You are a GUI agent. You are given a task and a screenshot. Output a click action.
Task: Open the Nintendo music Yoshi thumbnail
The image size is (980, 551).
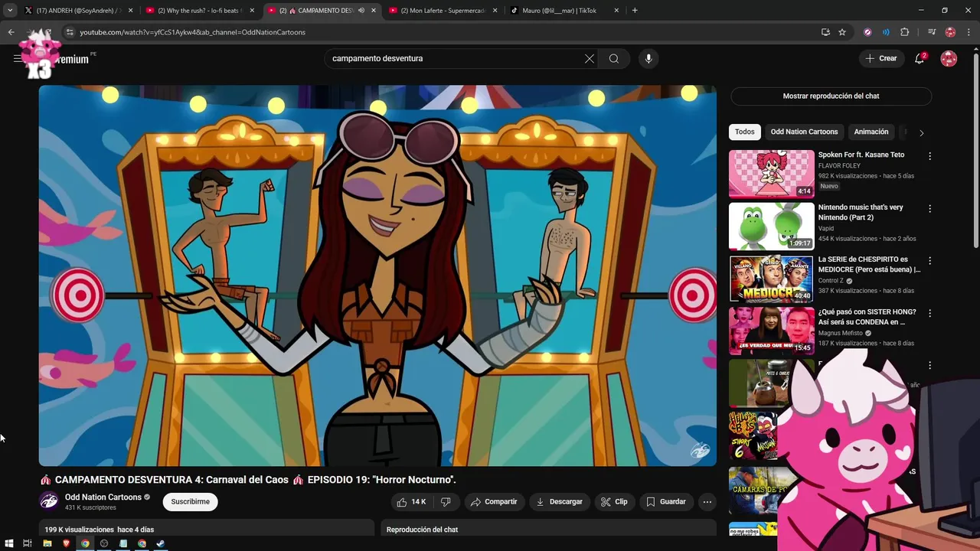coord(771,226)
